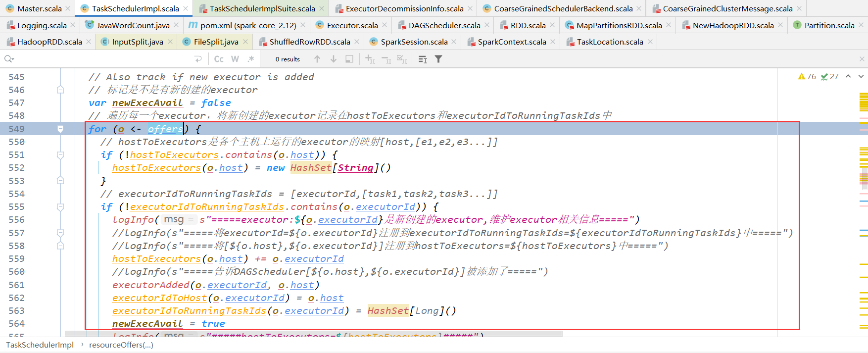The height and width of the screenshot is (353, 868).
Task: Open the search history magnifier dropdown
Action: [8, 59]
